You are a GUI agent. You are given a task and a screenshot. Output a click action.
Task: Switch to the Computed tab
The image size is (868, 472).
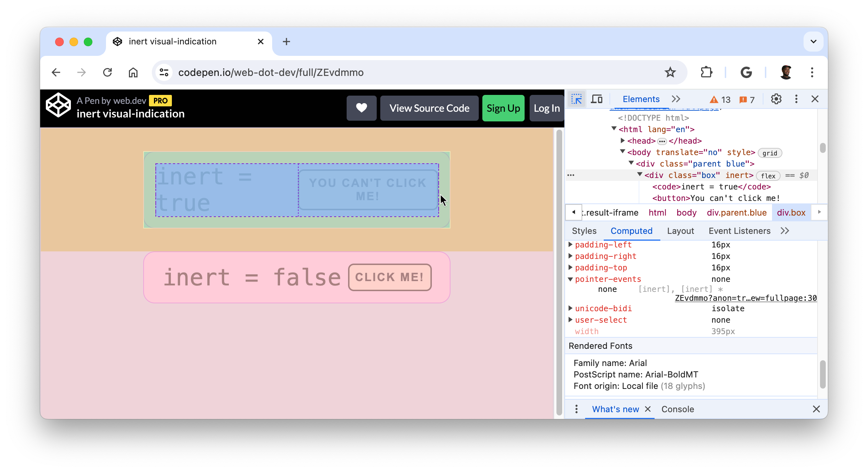point(632,231)
